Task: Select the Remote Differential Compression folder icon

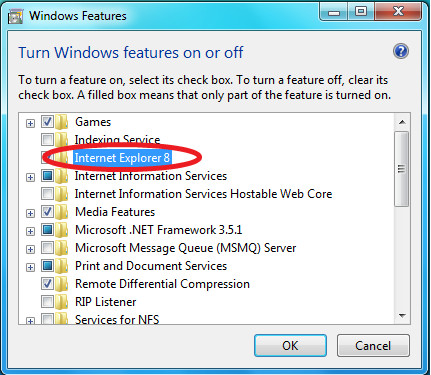Action: [62, 284]
